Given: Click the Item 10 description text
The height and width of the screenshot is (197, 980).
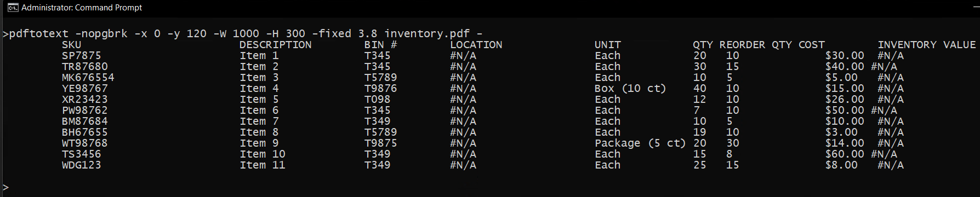Looking at the screenshot, I should pos(263,154).
